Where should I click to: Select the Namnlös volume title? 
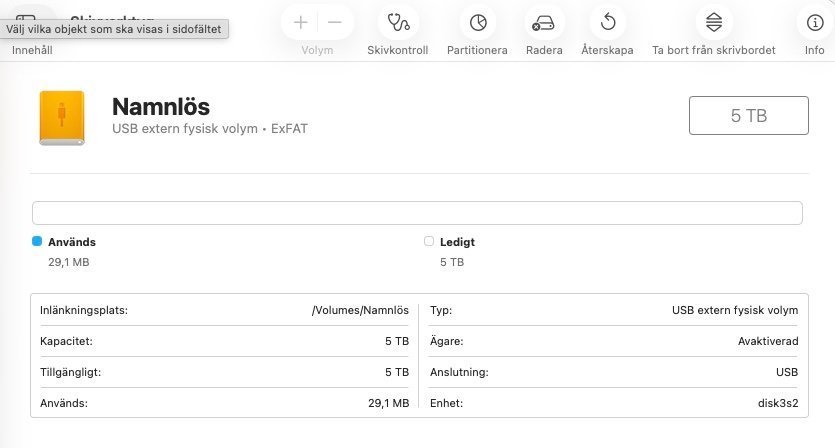coord(161,107)
